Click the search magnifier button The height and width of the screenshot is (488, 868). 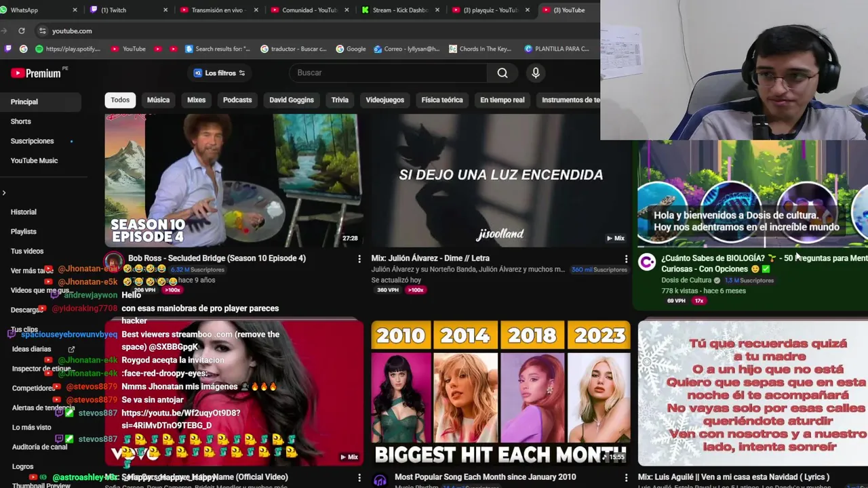coord(502,73)
